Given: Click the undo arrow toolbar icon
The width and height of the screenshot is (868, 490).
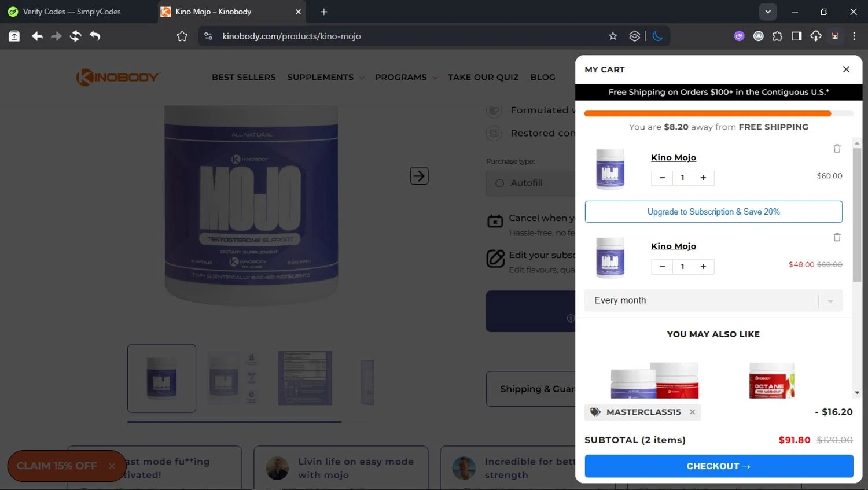Looking at the screenshot, I should [x=95, y=36].
